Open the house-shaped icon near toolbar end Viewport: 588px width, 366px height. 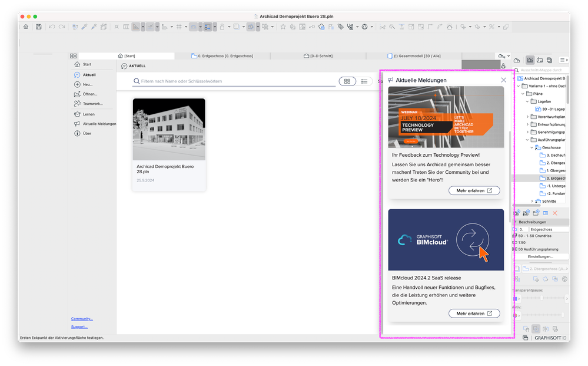coord(450,27)
